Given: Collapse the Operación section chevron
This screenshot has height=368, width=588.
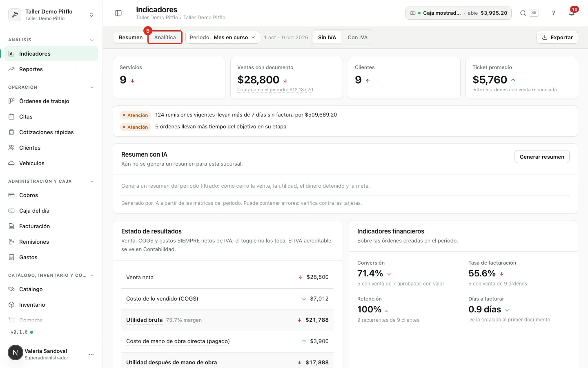Looking at the screenshot, I should 92,88.
